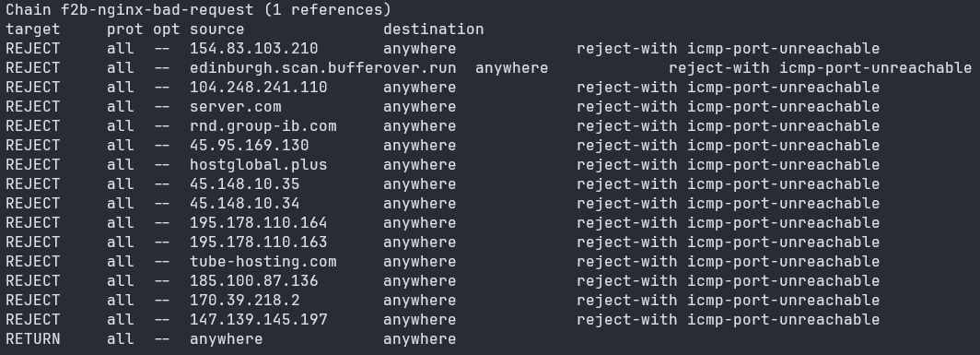Click hostname edinburgh.scan.bufferover.run
Viewport: 980px width, 355px height.
[323, 68]
